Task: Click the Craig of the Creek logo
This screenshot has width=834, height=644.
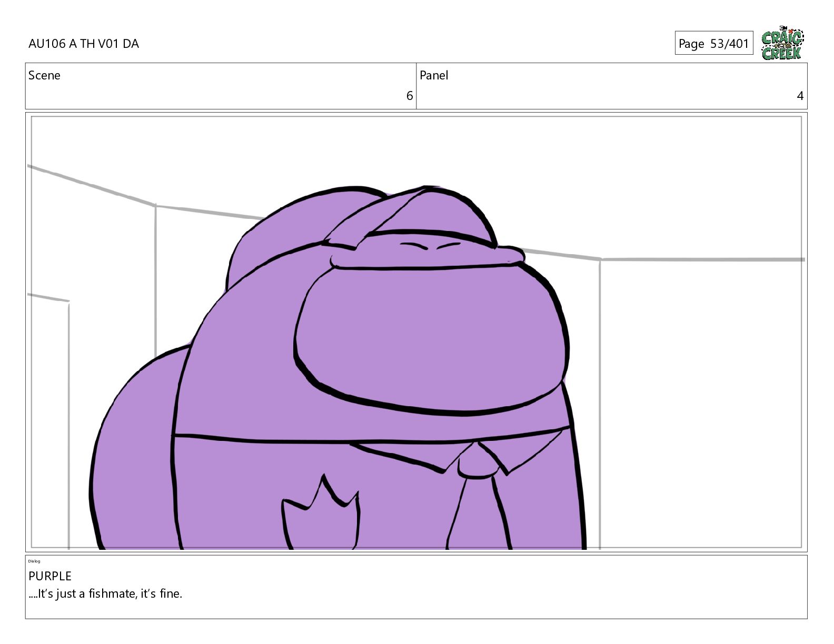Action: pos(782,43)
